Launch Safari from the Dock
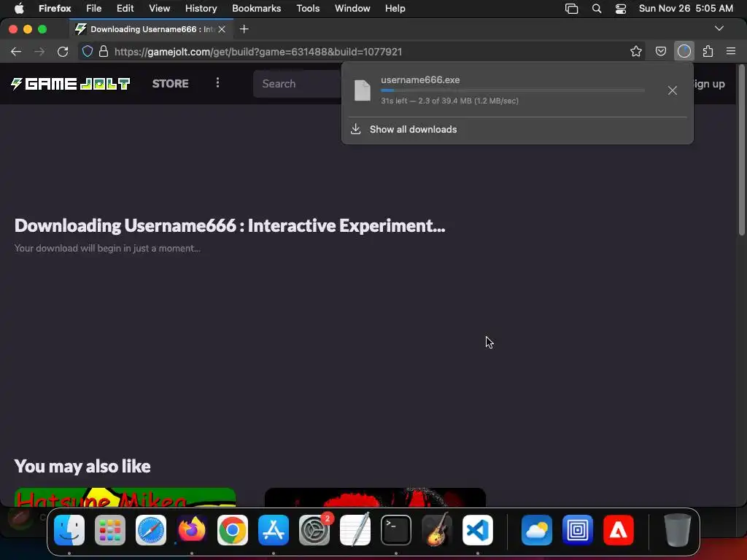This screenshot has height=560, width=747. tap(151, 530)
